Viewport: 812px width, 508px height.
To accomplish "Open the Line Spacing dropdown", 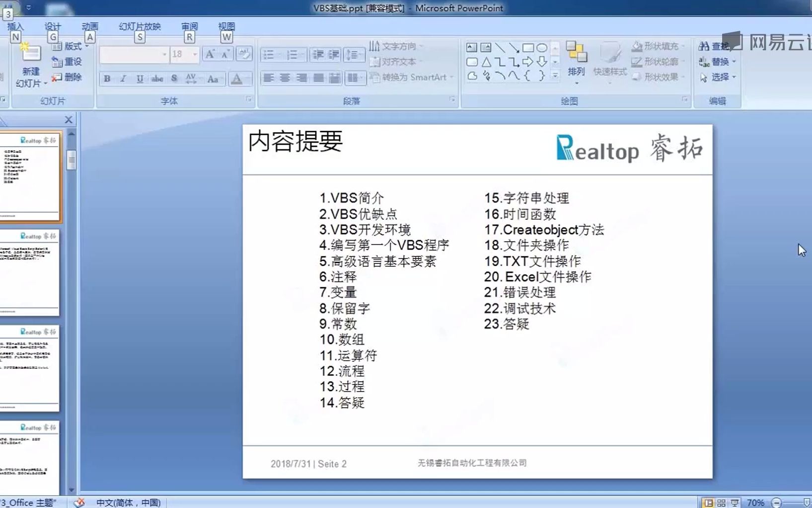I will point(355,55).
